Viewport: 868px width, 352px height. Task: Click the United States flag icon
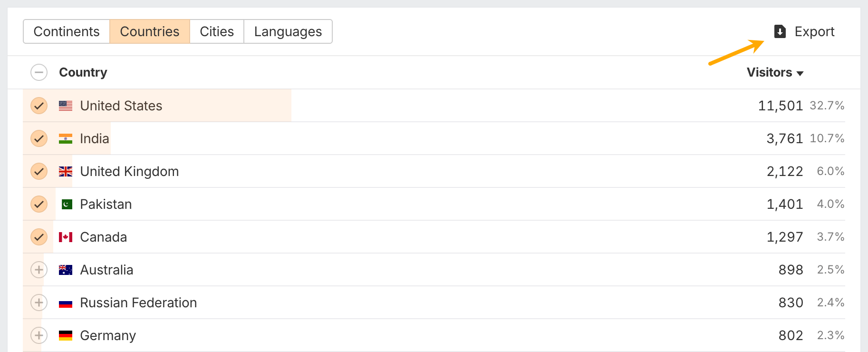[66, 106]
